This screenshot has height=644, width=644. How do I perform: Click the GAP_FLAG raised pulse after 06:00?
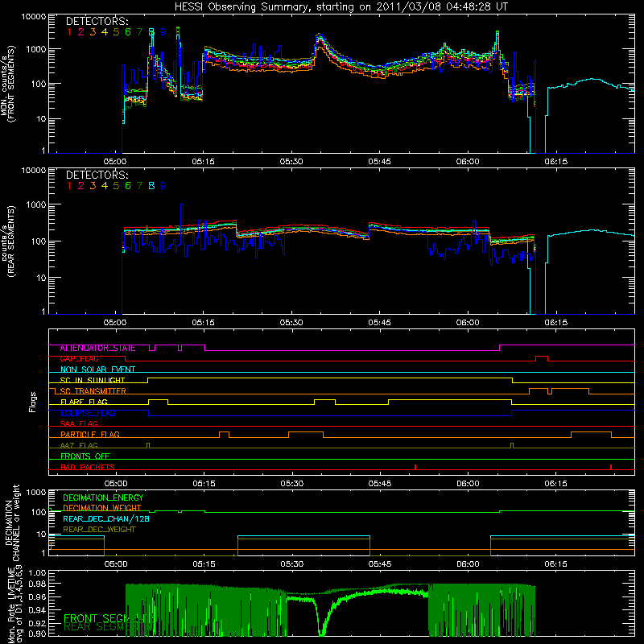542,358
